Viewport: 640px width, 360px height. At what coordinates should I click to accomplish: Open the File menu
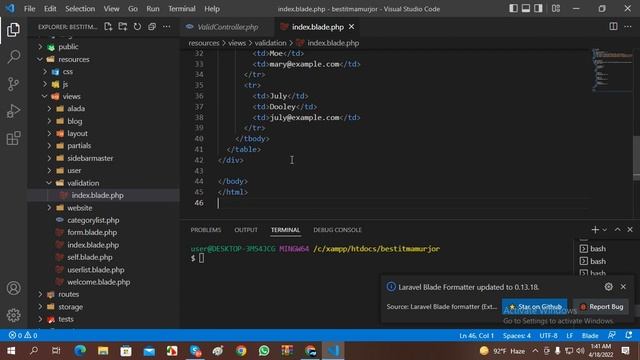29,9
